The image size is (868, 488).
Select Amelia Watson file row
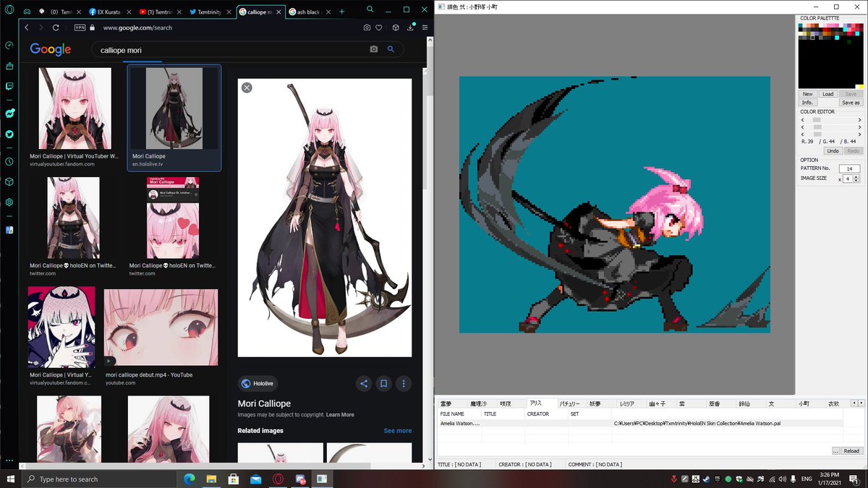[x=640, y=424]
